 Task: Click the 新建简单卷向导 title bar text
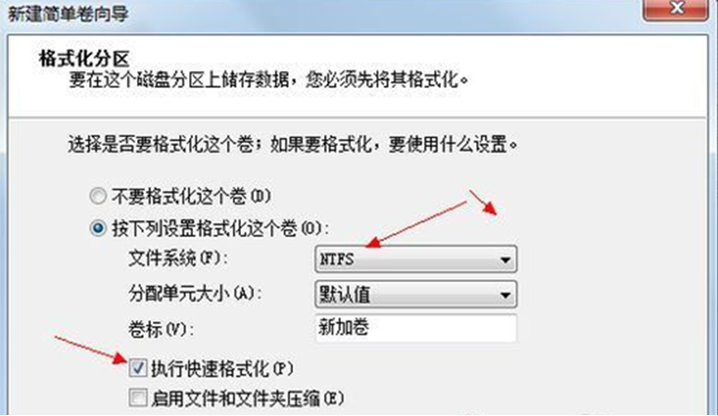68,14
